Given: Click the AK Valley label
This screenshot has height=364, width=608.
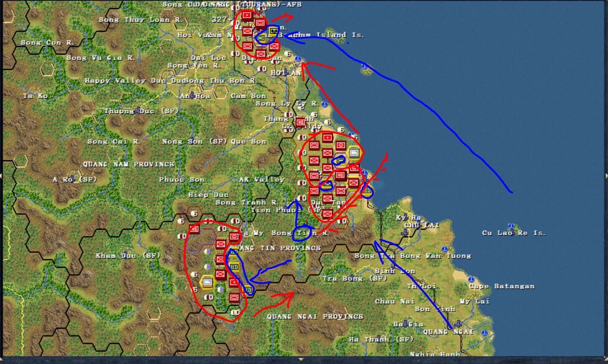Looking at the screenshot, I should pos(261,179).
